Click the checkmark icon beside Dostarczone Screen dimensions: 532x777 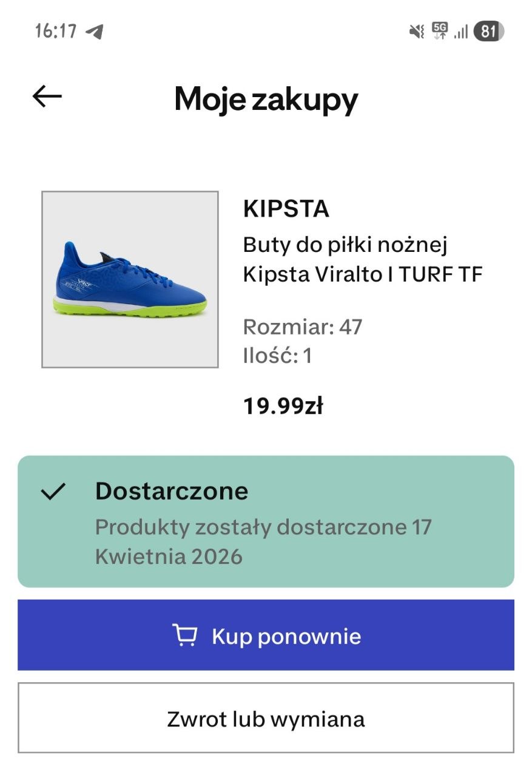[53, 492]
